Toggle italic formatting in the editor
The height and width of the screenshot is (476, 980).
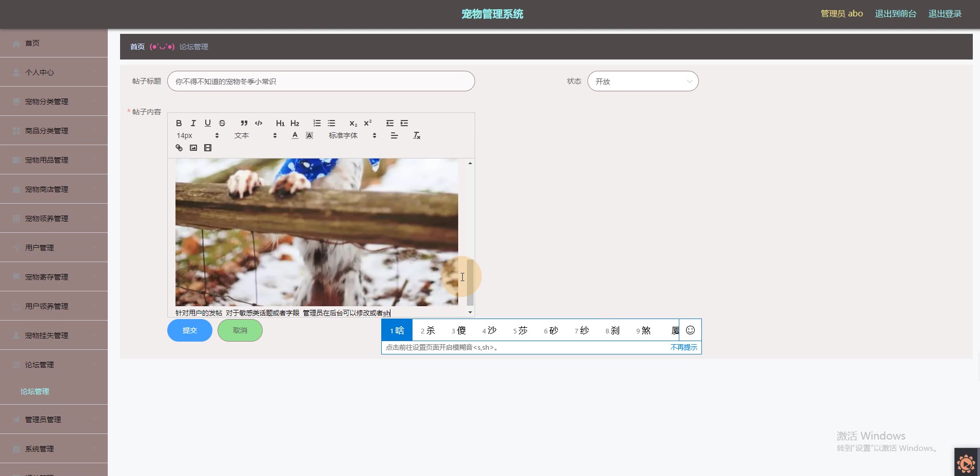[193, 123]
